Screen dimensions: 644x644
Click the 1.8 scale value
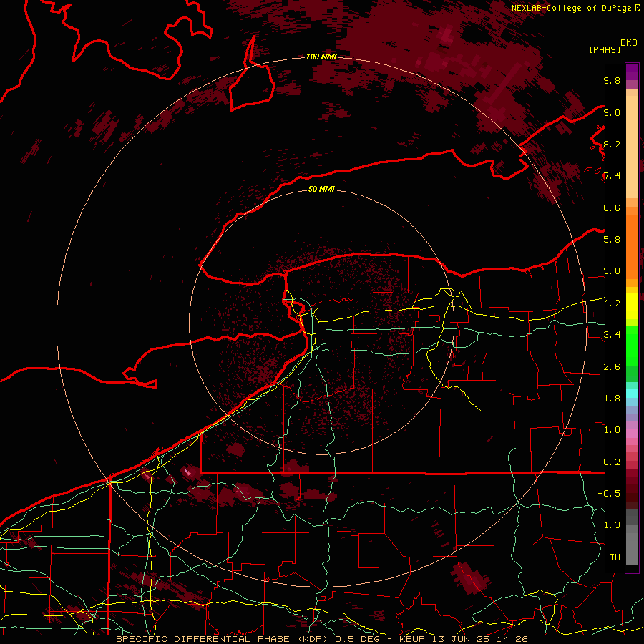pos(612,398)
